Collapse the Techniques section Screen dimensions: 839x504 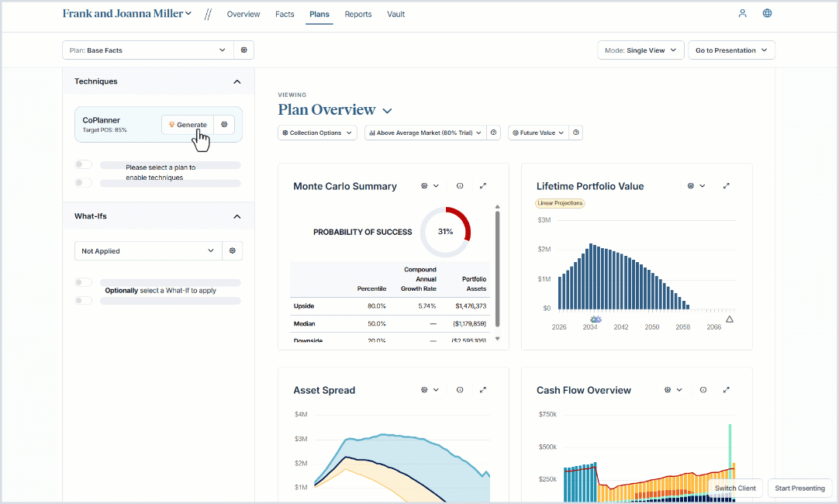(237, 81)
